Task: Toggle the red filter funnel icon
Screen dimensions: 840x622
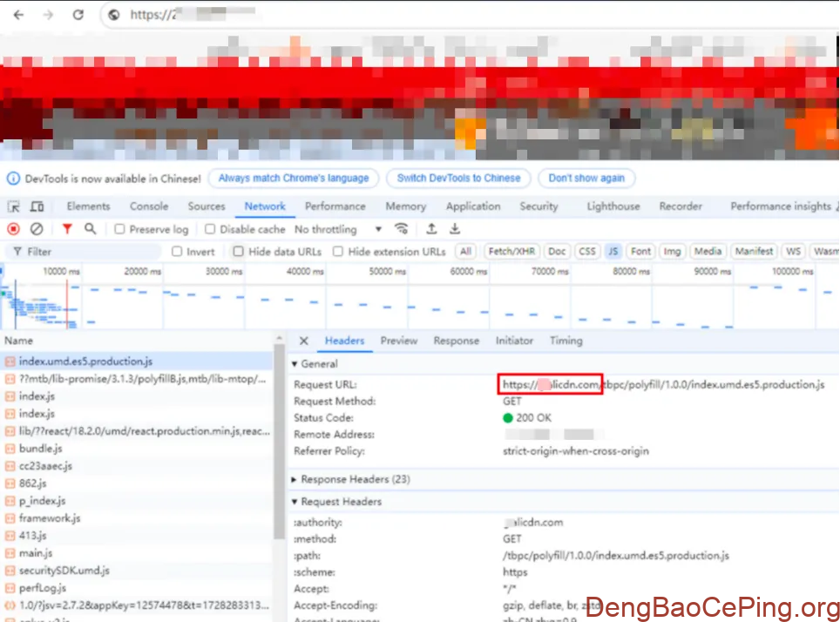Action: pyautogui.click(x=67, y=229)
